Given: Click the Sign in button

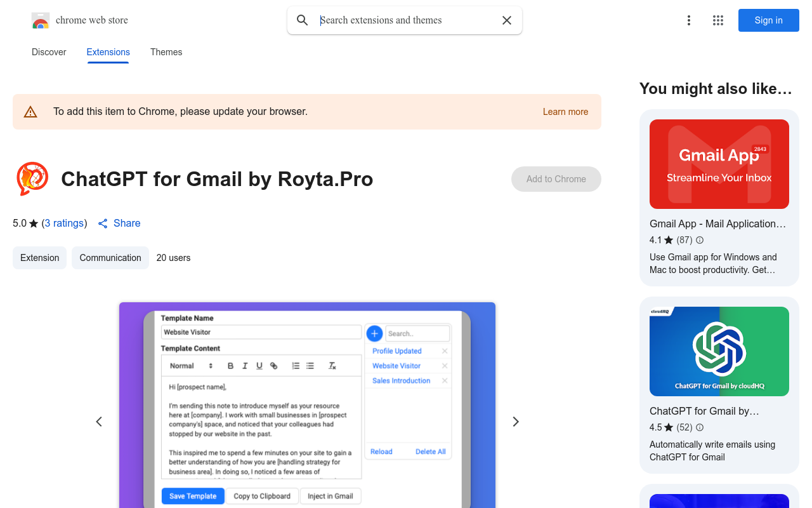Looking at the screenshot, I should [x=769, y=20].
